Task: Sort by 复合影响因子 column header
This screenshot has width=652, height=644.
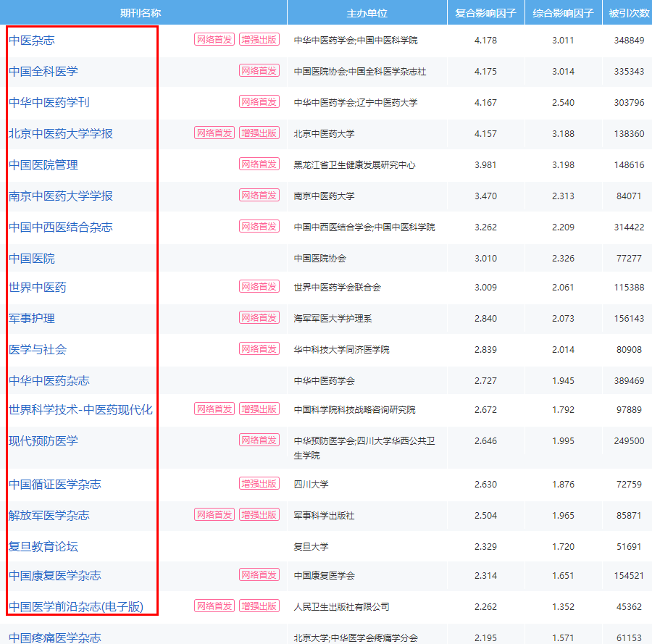Action: [x=485, y=13]
